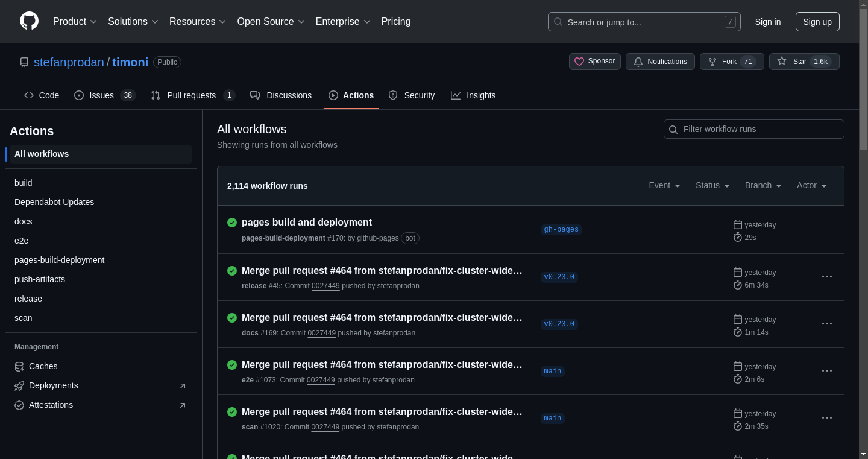Click success check icon for scan #1020 run
Image resolution: width=868 pixels, height=459 pixels.
[232, 412]
